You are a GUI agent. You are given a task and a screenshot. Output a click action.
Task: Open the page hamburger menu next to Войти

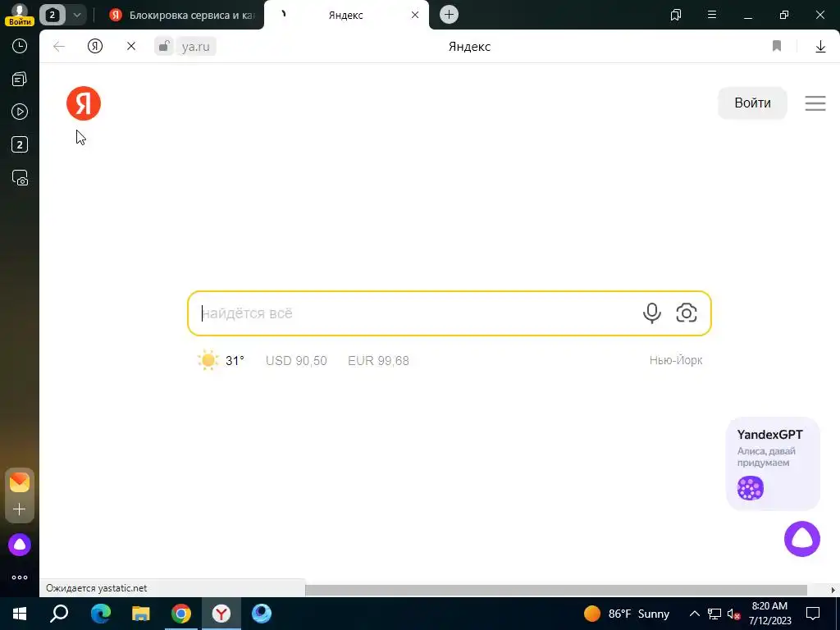[x=815, y=103]
